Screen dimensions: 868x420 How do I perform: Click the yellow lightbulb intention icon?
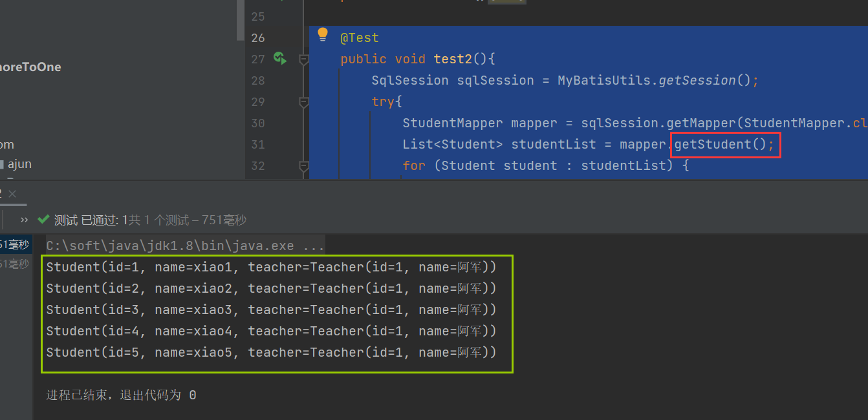coord(323,35)
